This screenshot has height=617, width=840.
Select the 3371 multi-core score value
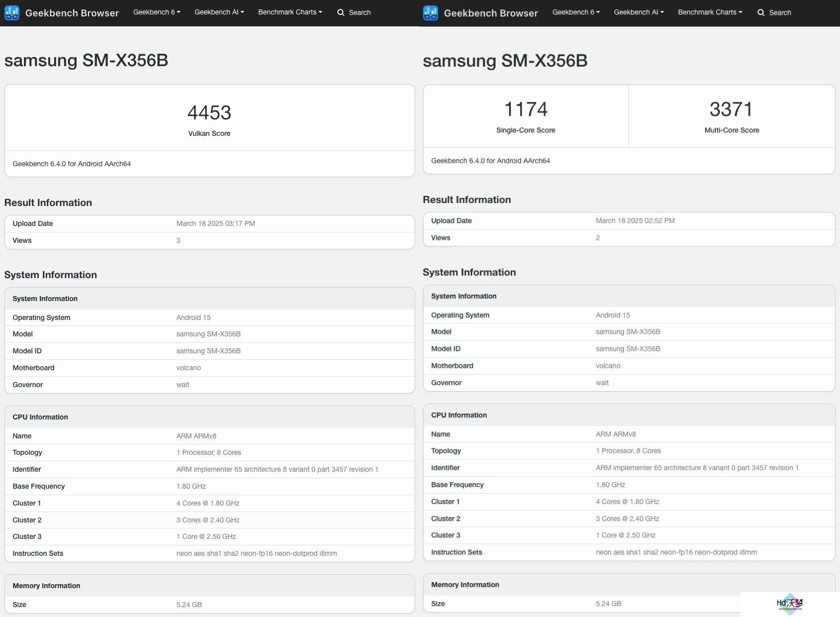click(731, 109)
